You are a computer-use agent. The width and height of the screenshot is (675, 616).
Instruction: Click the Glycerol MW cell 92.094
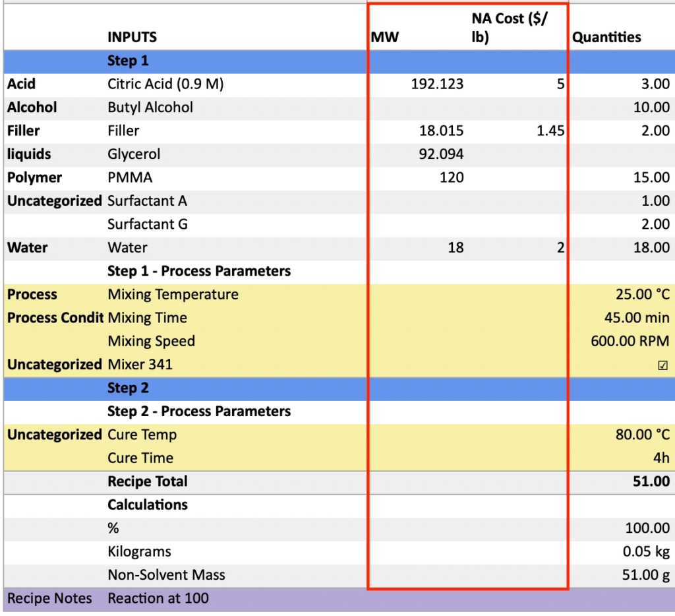point(441,154)
